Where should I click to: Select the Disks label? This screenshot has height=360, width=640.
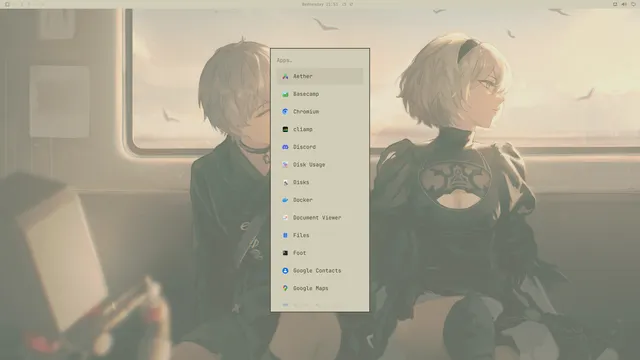tap(301, 182)
